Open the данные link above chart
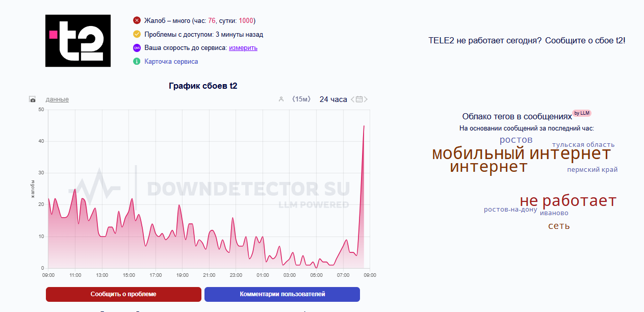The width and height of the screenshot is (644, 312). [x=57, y=99]
